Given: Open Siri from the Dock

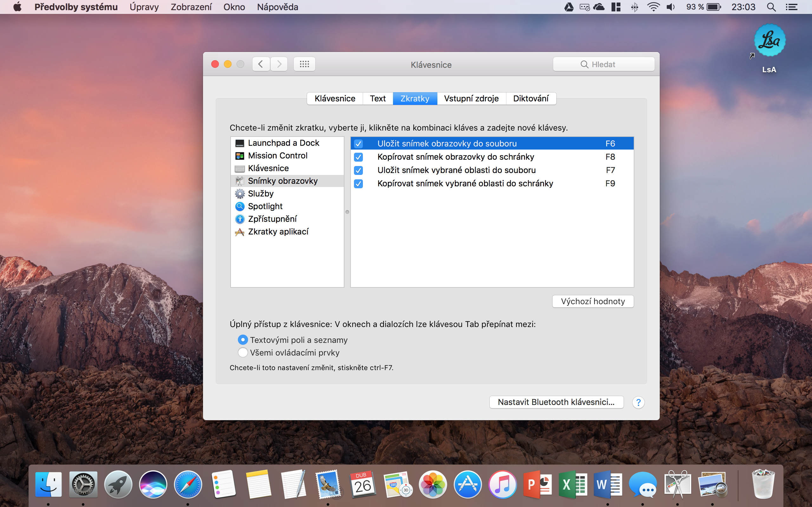Looking at the screenshot, I should click(x=153, y=484).
